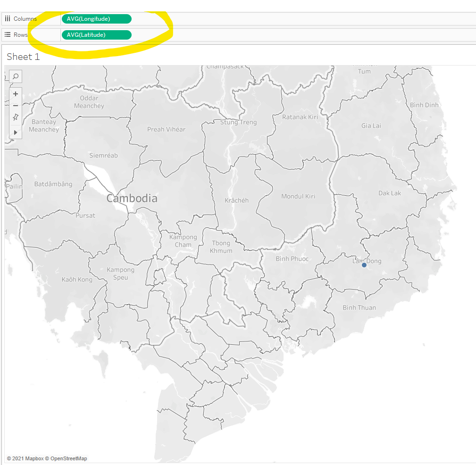This screenshot has height=465, width=476.
Task: Zoom in with the plus button
Action: pyautogui.click(x=16, y=93)
